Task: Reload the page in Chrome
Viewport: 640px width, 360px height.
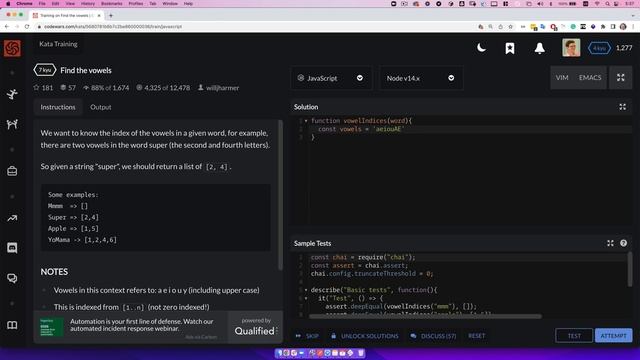Action: (27, 27)
